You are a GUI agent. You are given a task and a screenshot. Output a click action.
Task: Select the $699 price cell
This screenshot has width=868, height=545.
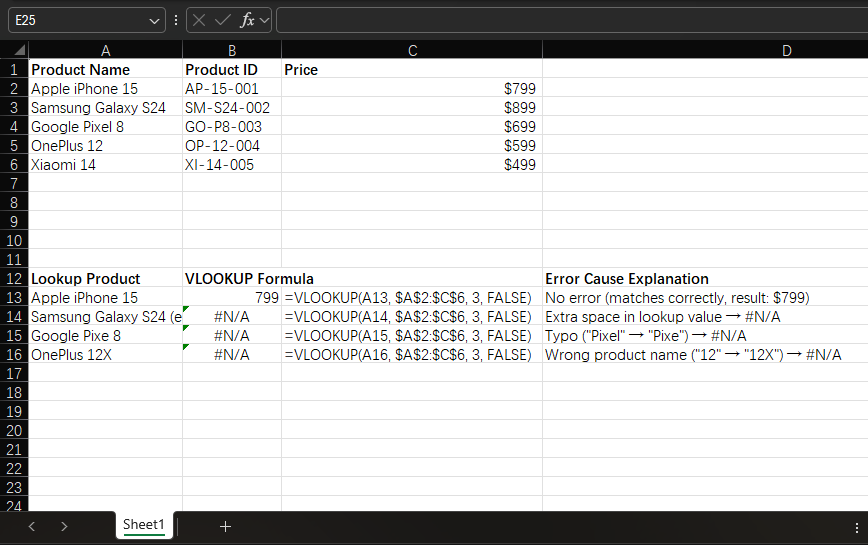[x=412, y=127]
